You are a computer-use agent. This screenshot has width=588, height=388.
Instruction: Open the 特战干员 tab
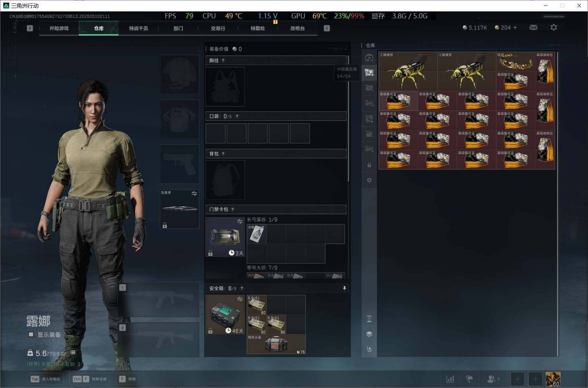click(x=138, y=28)
